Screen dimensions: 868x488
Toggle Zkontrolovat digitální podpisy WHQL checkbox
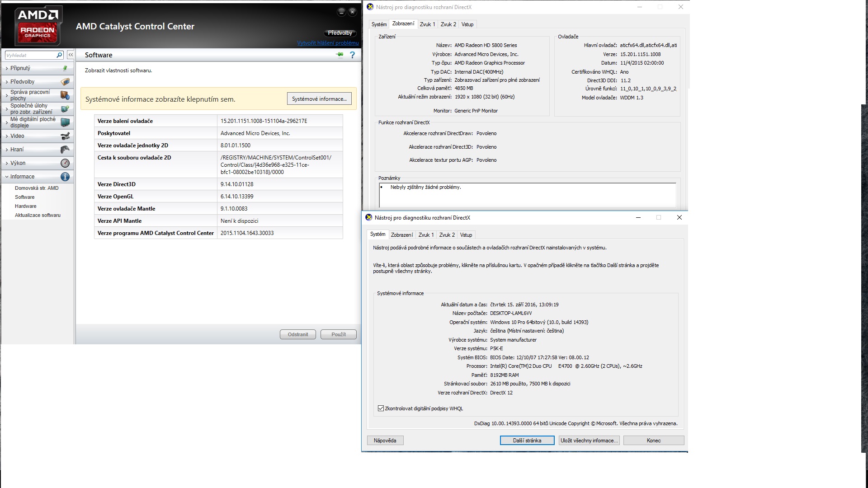pos(381,408)
